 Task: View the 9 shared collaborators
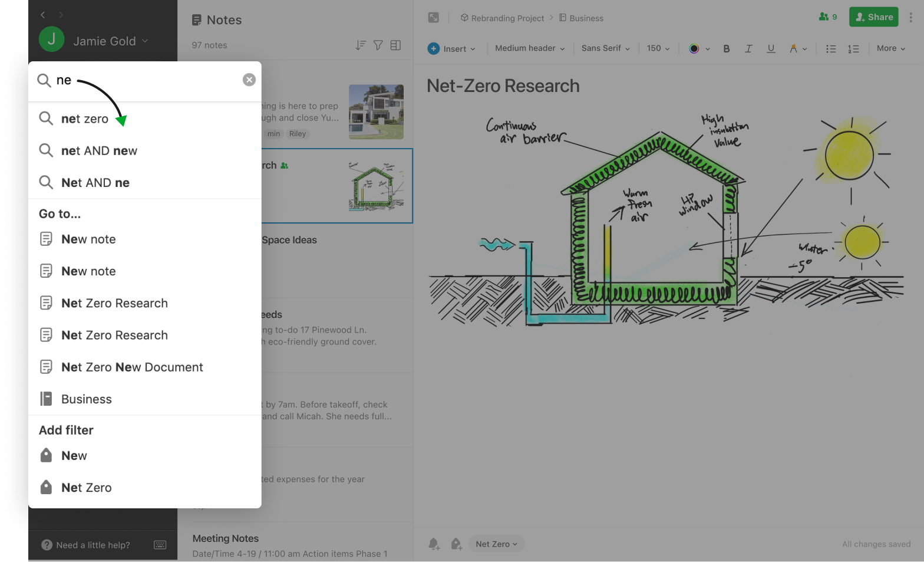[x=828, y=17]
